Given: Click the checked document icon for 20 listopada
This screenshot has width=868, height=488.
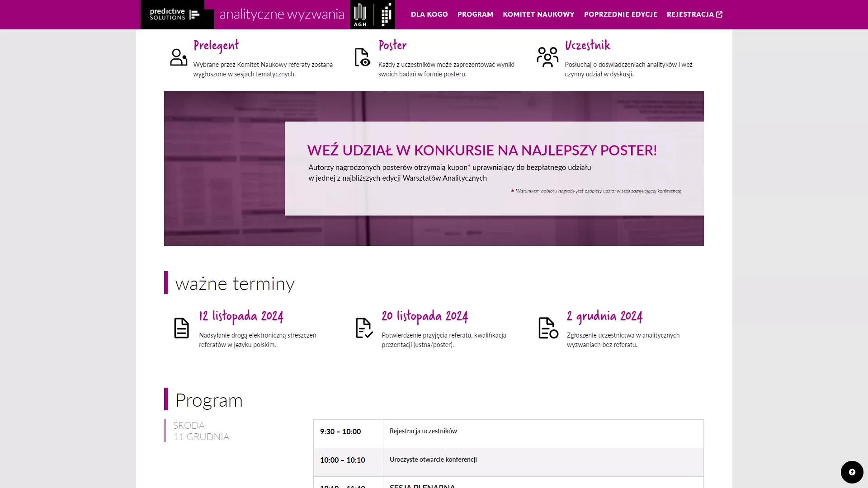Looking at the screenshot, I should click(x=364, y=328).
